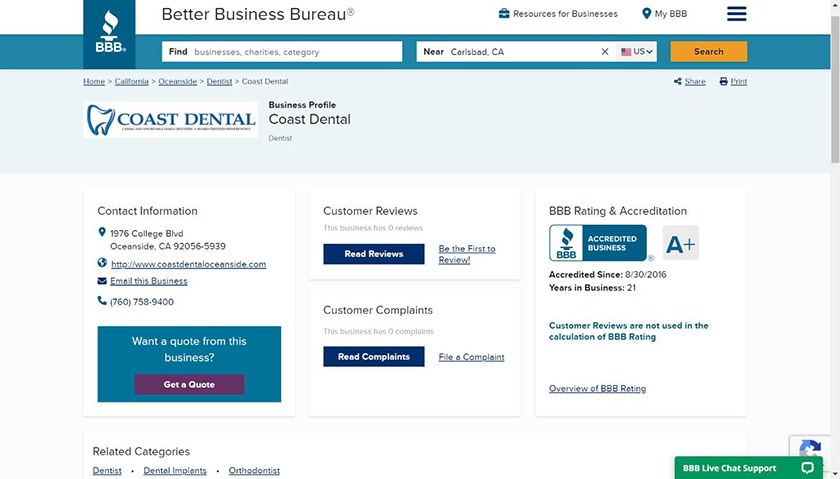Image resolution: width=840 pixels, height=479 pixels.
Task: Click Years in Business: 21 text
Action: pos(592,288)
